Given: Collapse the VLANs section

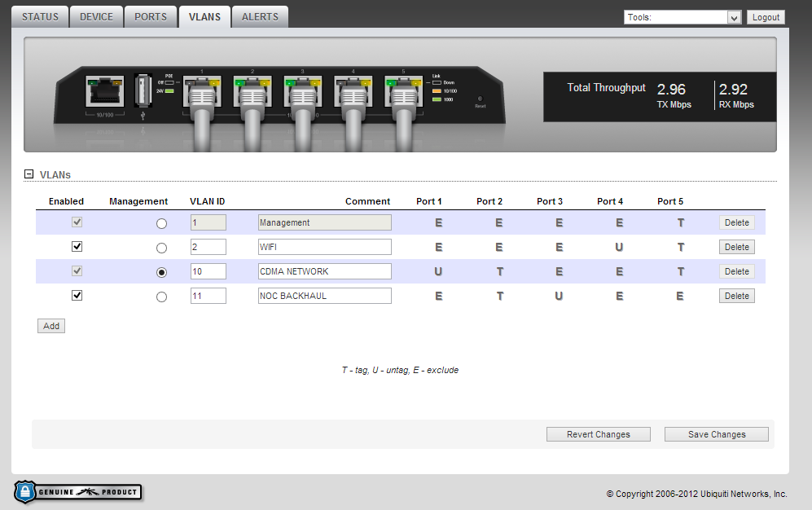Looking at the screenshot, I should [29, 174].
